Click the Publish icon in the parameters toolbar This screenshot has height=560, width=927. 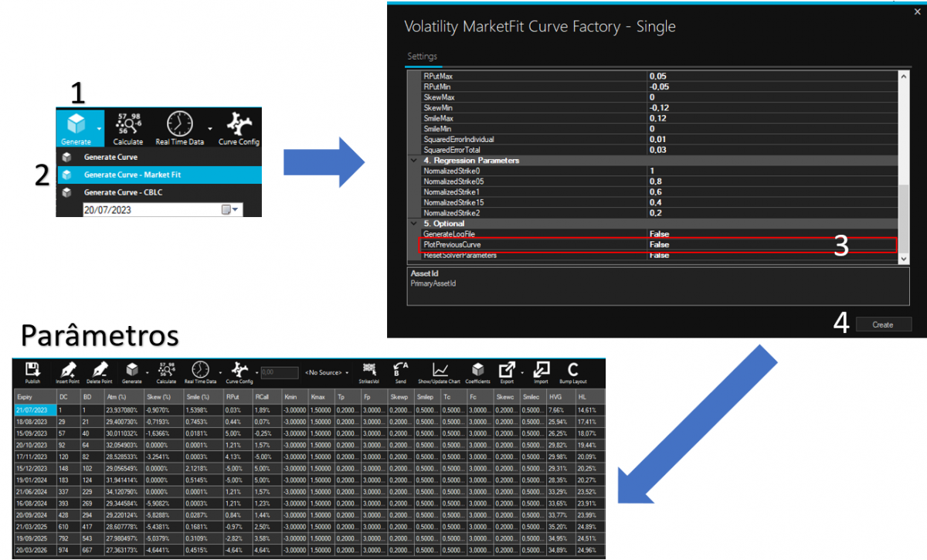pyautogui.click(x=32, y=371)
